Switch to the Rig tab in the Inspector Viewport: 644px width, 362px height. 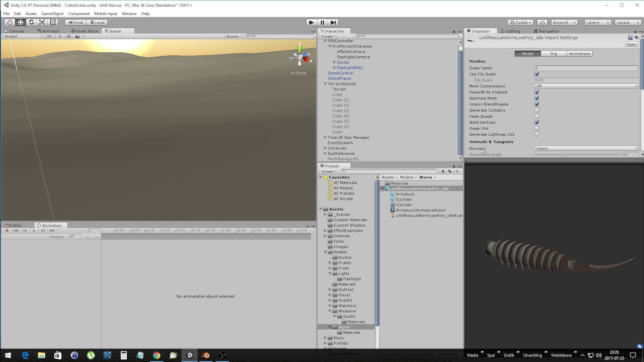pos(553,53)
